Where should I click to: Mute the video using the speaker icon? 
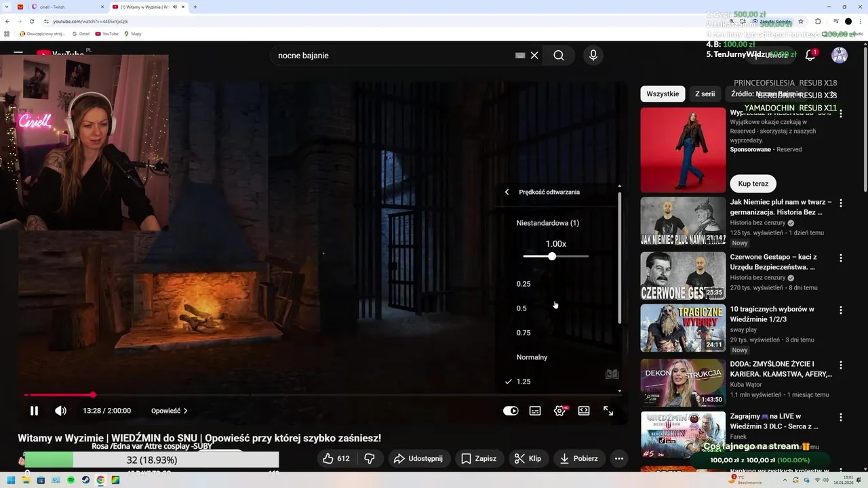pos(60,411)
